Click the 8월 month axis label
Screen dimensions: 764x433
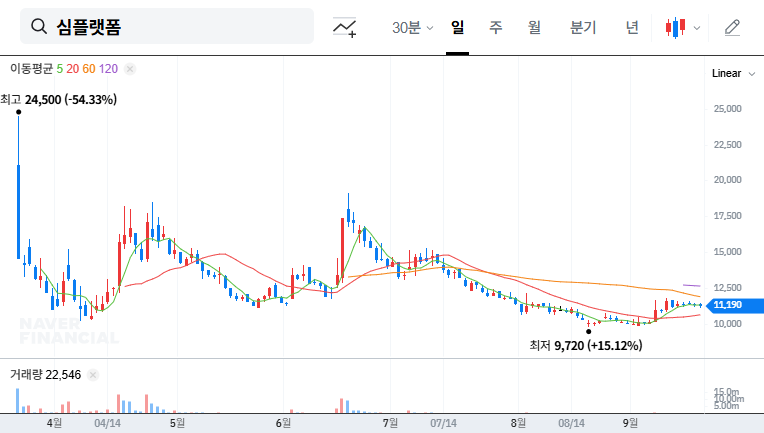pos(518,423)
